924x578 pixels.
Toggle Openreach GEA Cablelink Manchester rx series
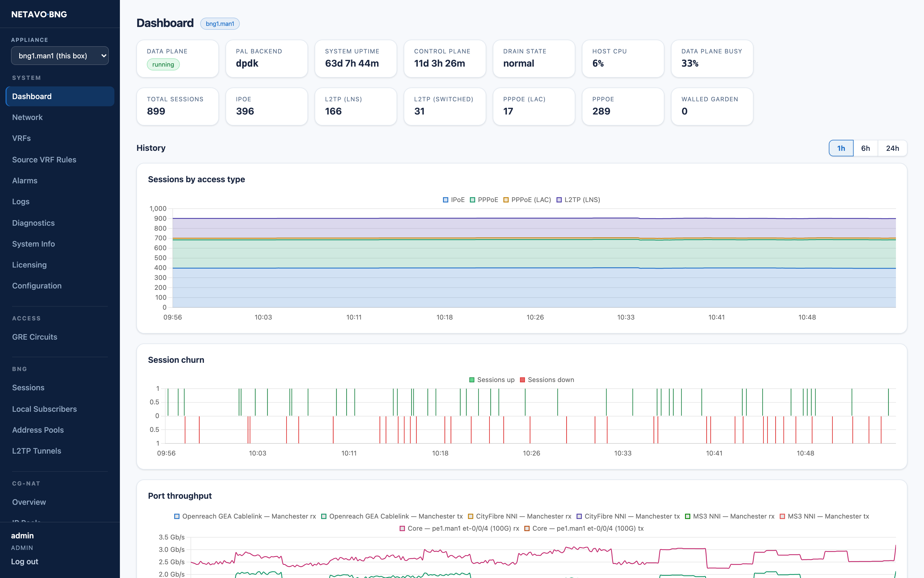pyautogui.click(x=245, y=516)
